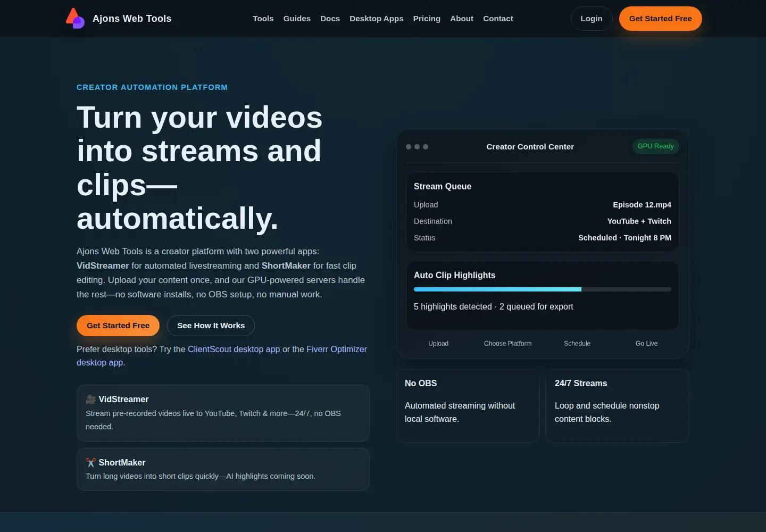
Task: Click the VidStreamer card heading
Action: [123, 399]
